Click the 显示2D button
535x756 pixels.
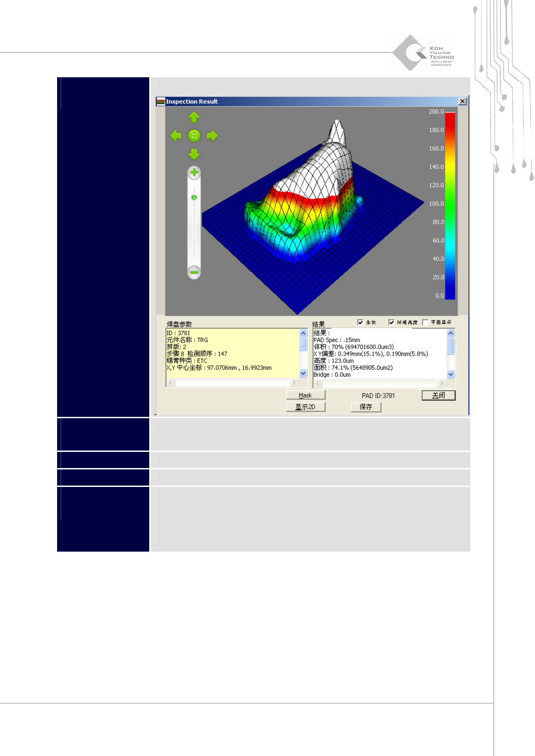click(306, 407)
